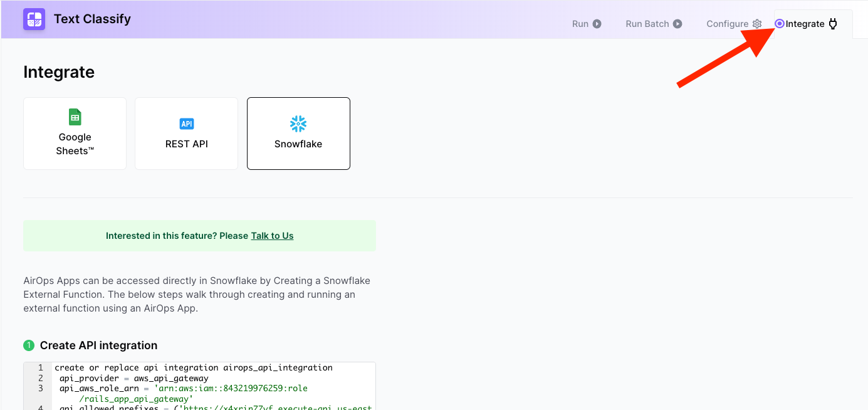Switch to the Run Batch tab

click(x=654, y=24)
